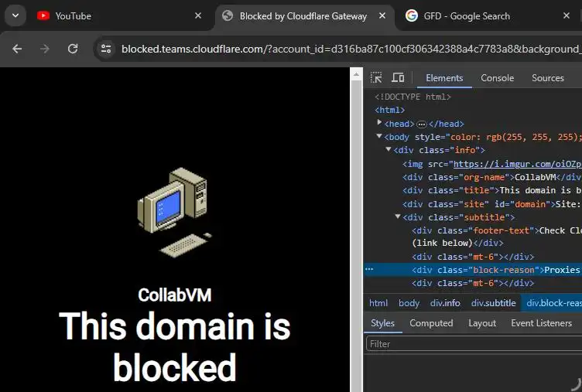Select the html element line
Image resolution: width=582 pixels, height=392 pixels.
389,110
